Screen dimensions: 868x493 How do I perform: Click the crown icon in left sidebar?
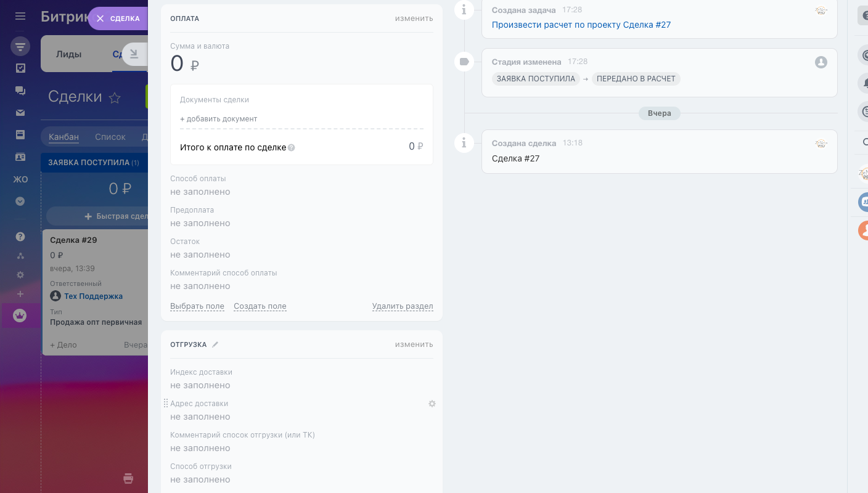(x=20, y=316)
